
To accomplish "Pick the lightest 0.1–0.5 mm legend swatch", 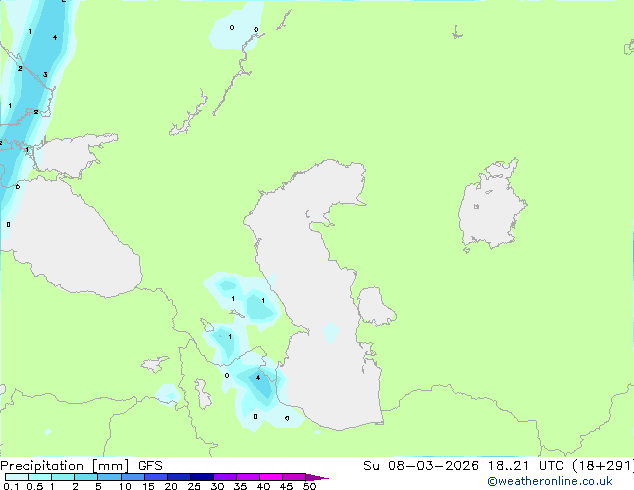I will pos(17,477).
